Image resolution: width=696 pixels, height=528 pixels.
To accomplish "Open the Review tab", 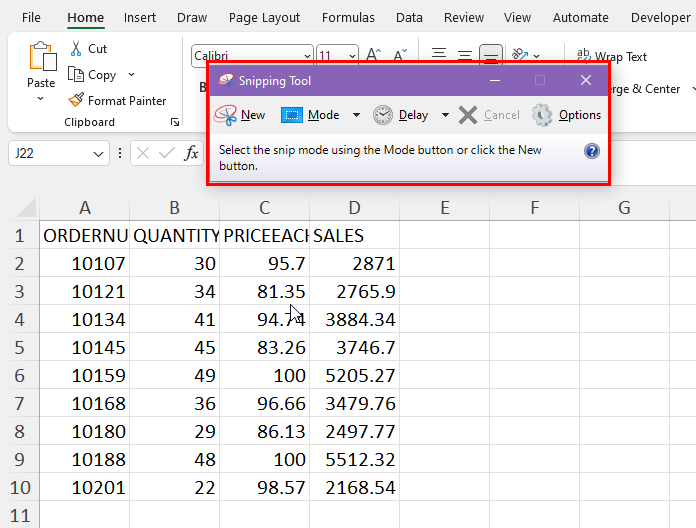I will coord(464,18).
